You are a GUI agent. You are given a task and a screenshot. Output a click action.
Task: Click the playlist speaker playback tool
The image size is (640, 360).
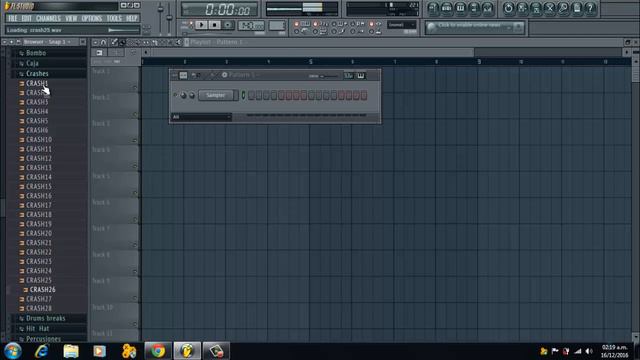point(178,42)
